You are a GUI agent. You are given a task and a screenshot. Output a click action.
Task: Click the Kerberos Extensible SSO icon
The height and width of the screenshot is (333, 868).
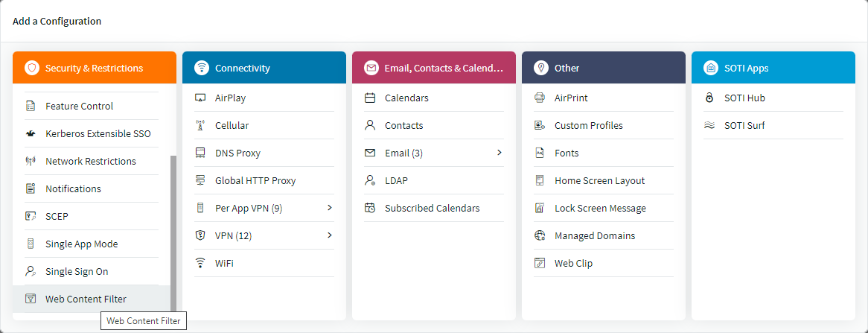[x=31, y=134]
